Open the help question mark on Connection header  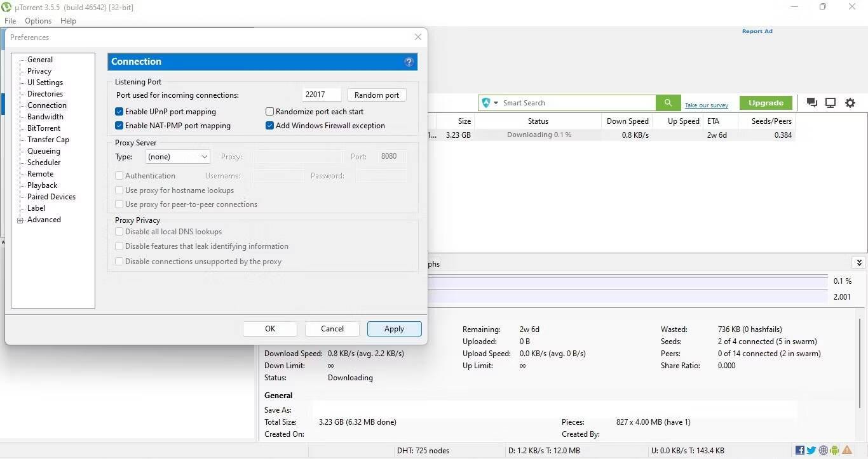[x=409, y=62]
